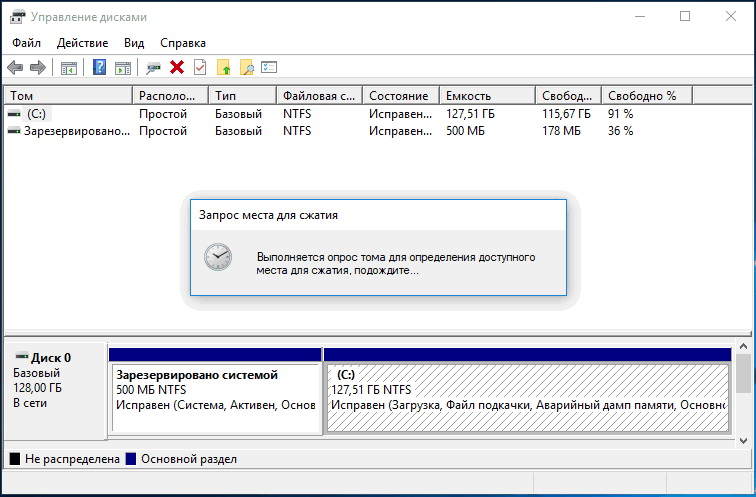Click the Back arrow toolbar icon
This screenshot has height=497, width=756.
pyautogui.click(x=15, y=67)
